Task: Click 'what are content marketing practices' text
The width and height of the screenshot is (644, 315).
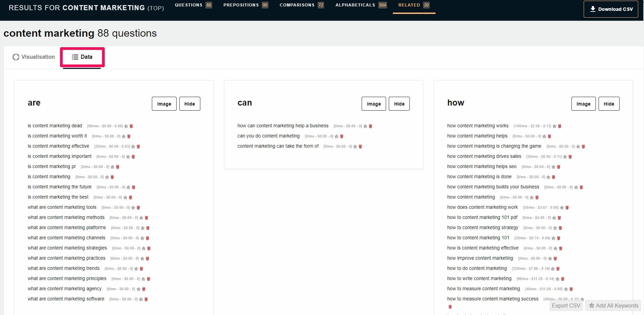Action: pyautogui.click(x=66, y=258)
